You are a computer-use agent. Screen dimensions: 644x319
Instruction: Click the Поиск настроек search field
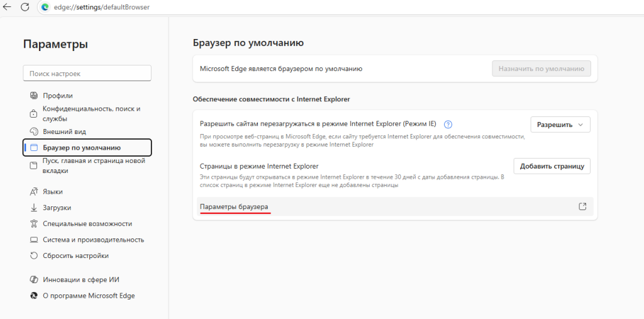pyautogui.click(x=87, y=74)
